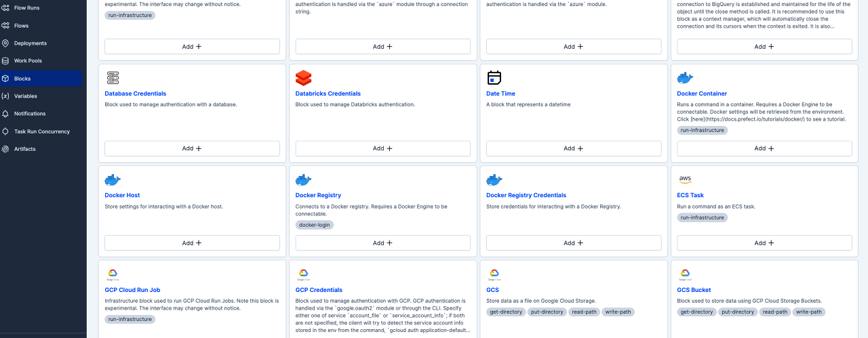Click the Deployments pin icon

[5, 43]
